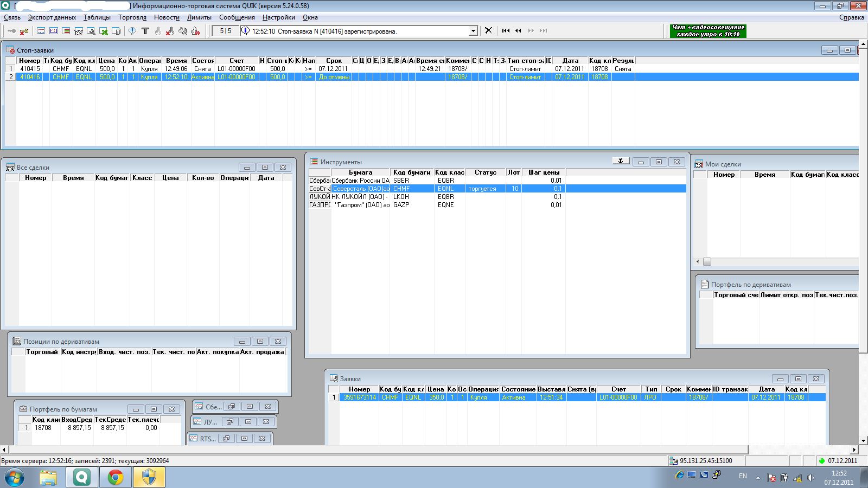Open the chart table toolbar icon after the disconnect key

click(41, 31)
